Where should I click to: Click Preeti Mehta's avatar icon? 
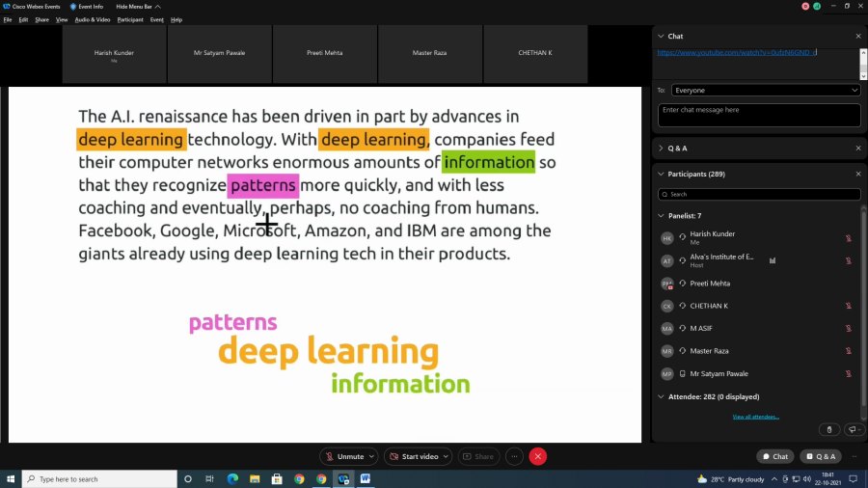click(x=667, y=284)
